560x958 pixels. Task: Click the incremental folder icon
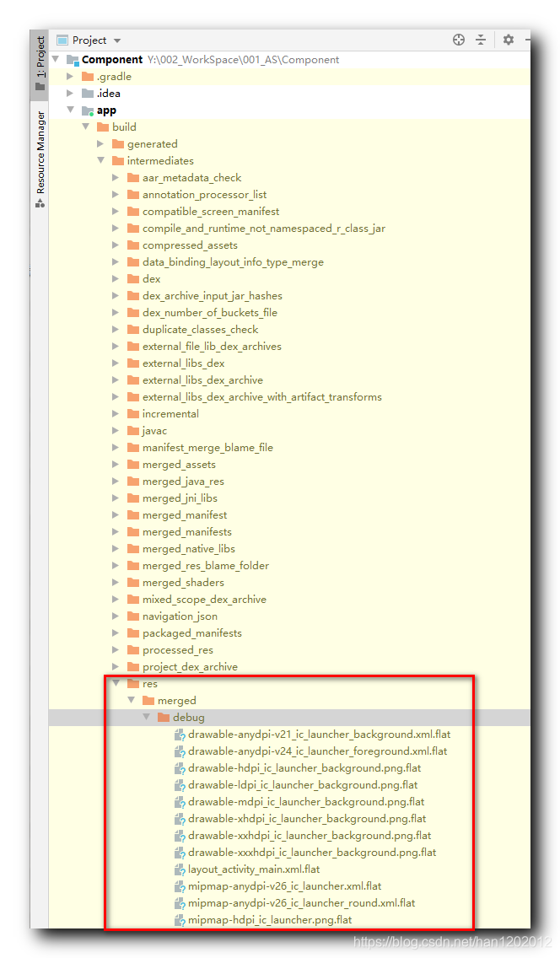click(x=133, y=413)
